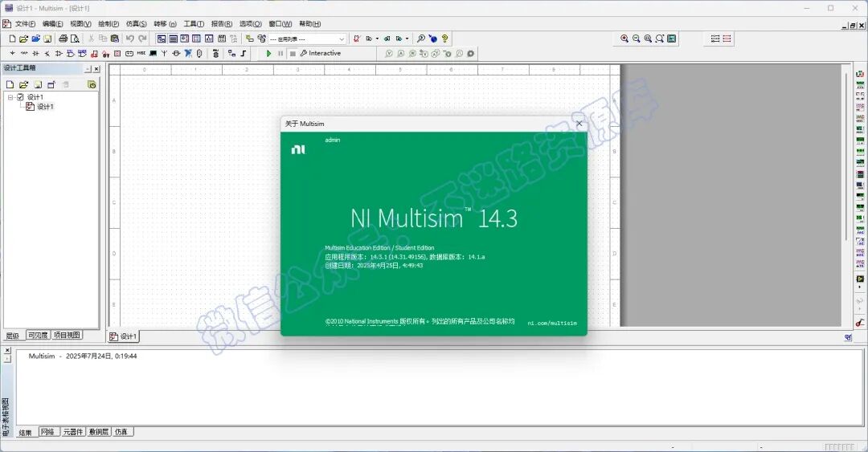Expand the Transfer to Ultiboard dropdown arrow
Screen dimensions: 868x452
pos(377,39)
